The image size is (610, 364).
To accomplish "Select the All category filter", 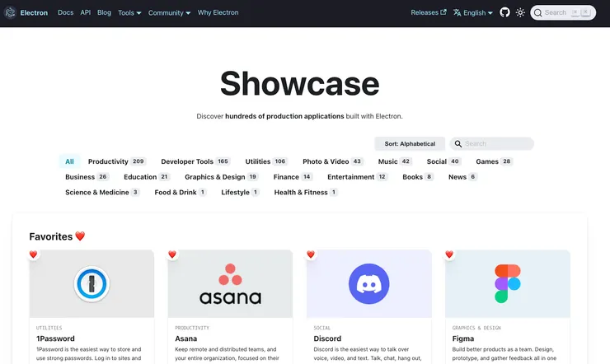I will point(69,161).
